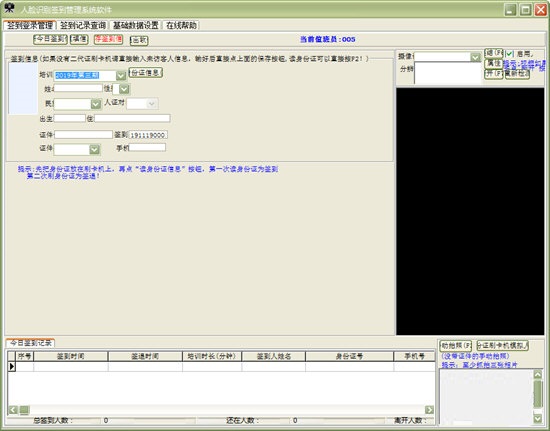Click the 今日签到 toolbar button
This screenshot has height=431, width=550.
coord(50,39)
